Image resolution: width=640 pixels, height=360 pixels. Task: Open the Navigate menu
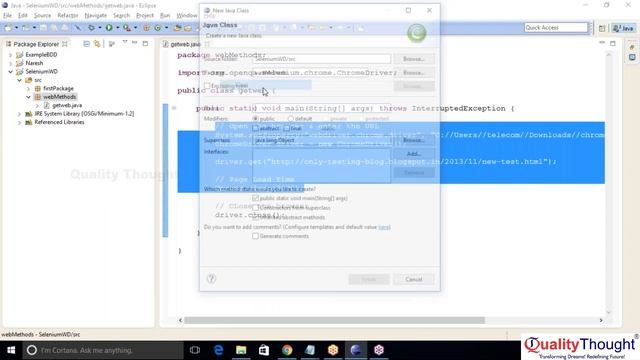coord(96,16)
